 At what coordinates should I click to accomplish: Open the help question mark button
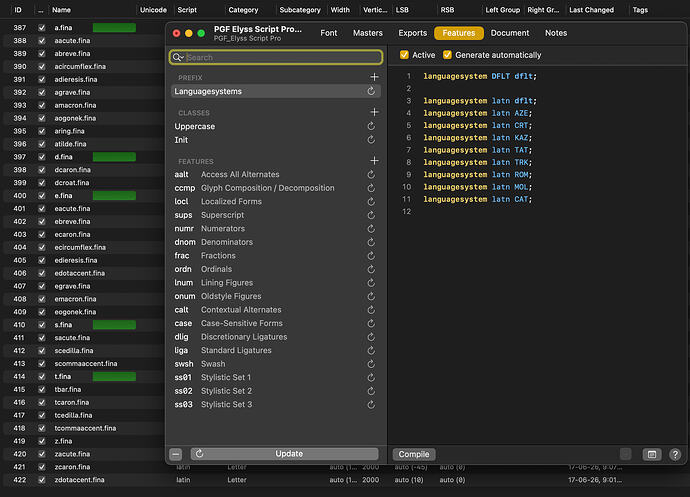click(x=675, y=454)
